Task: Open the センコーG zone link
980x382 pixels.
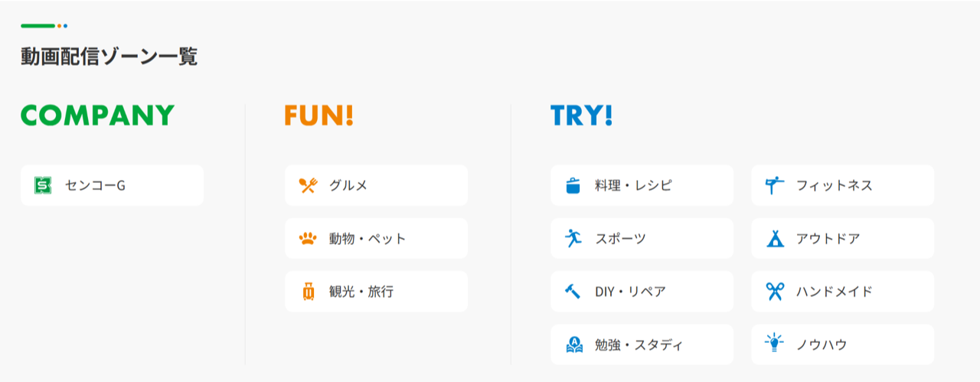Action: [x=112, y=185]
